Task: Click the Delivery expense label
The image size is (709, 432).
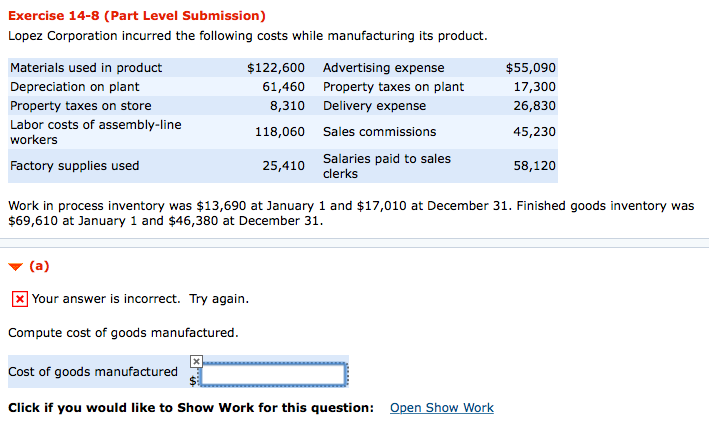Action: 374,106
